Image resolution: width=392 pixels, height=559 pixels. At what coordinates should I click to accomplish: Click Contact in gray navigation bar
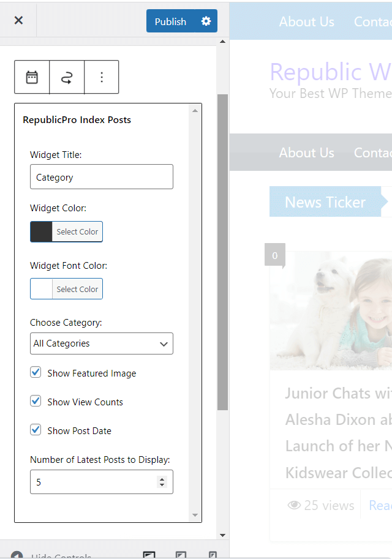[x=373, y=152]
